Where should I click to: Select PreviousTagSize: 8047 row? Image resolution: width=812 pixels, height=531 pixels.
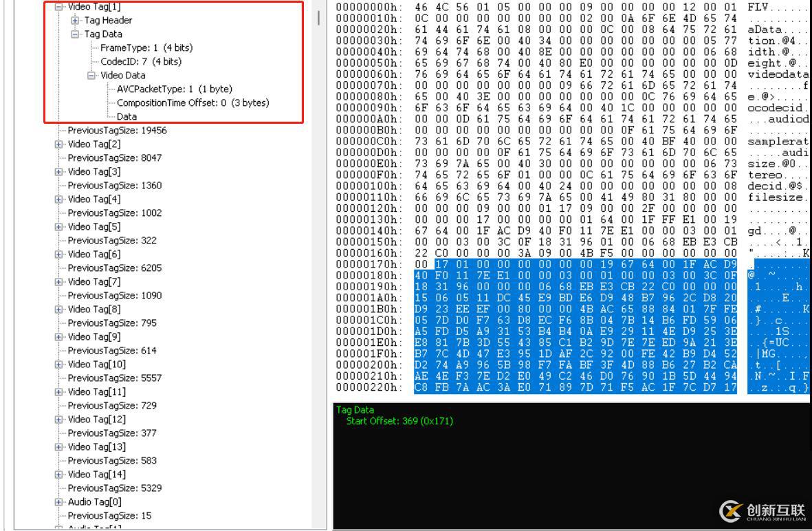115,158
